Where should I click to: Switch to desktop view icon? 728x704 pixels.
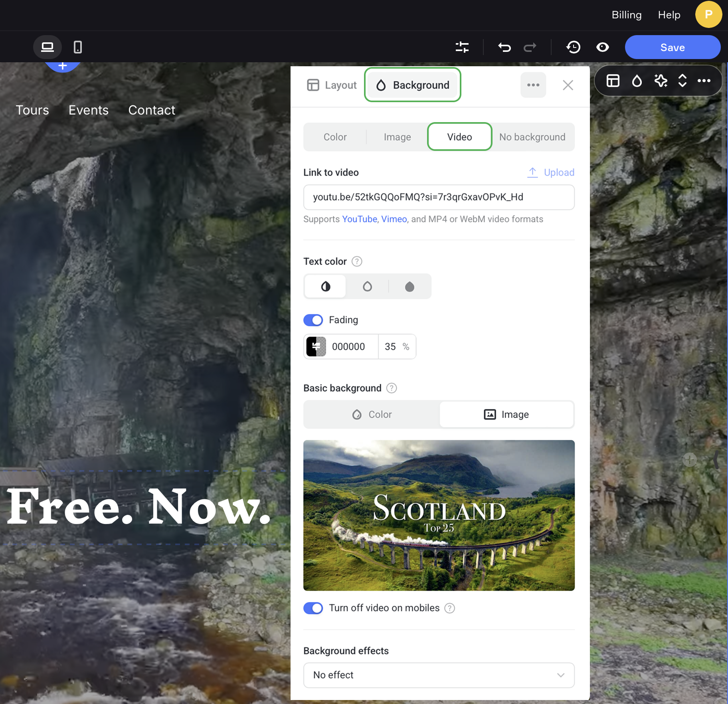47,47
